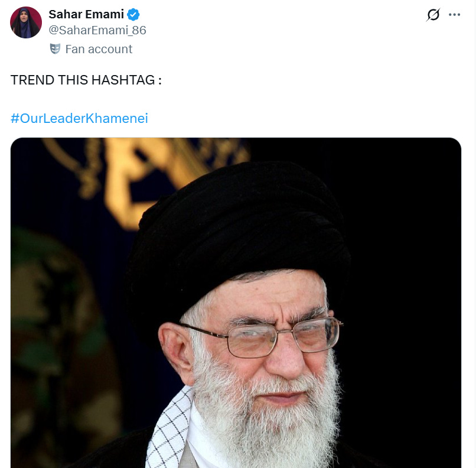Open the Sahar Emami display name
The image size is (476, 468).
pos(86,14)
